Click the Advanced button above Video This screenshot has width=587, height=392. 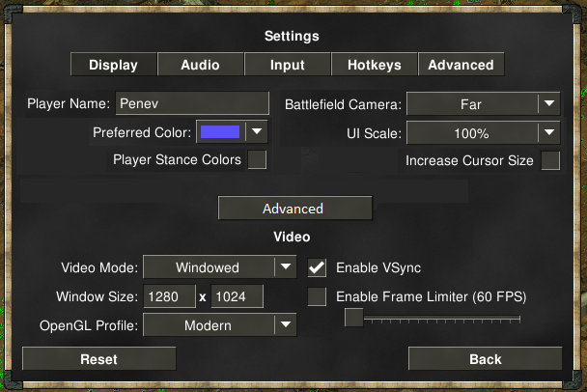point(295,208)
